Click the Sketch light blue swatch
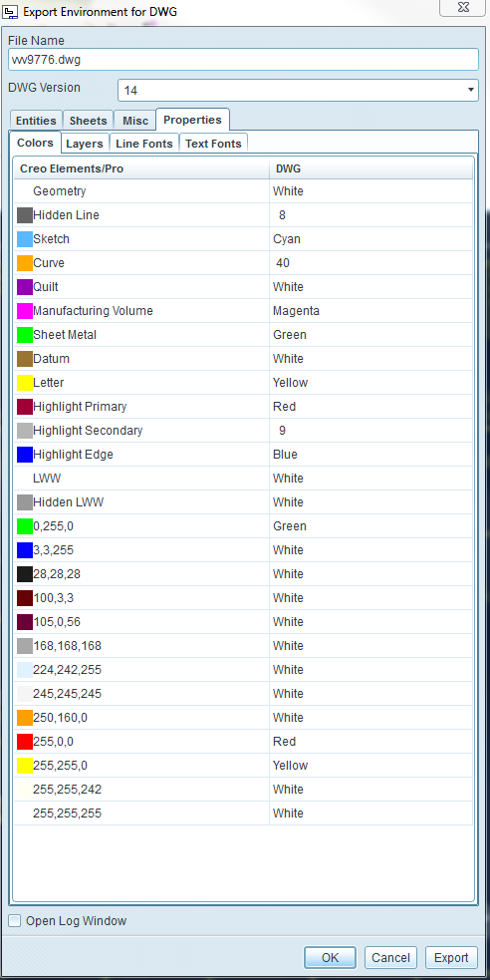The image size is (490, 980). click(x=25, y=239)
